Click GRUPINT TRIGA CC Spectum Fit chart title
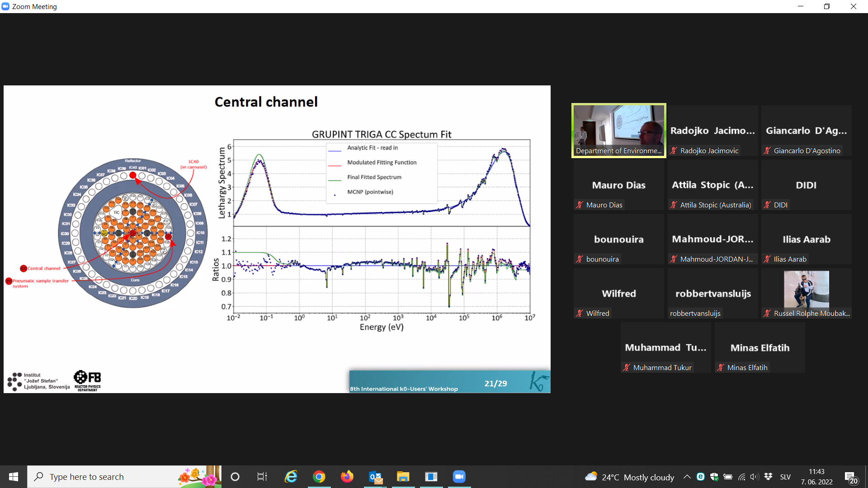 click(382, 134)
